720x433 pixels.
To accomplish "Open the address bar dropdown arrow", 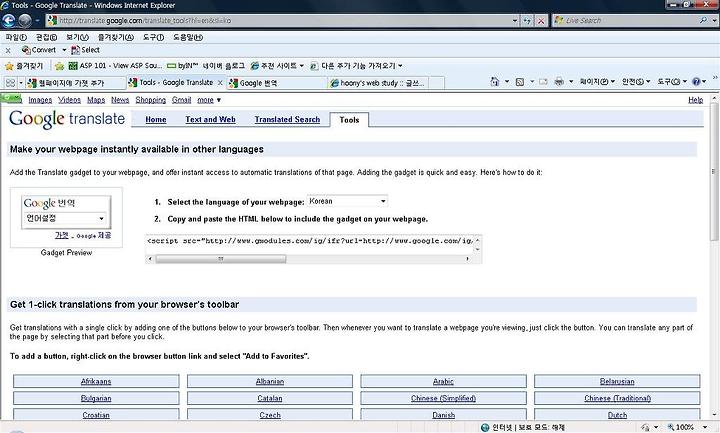I will [x=515, y=21].
